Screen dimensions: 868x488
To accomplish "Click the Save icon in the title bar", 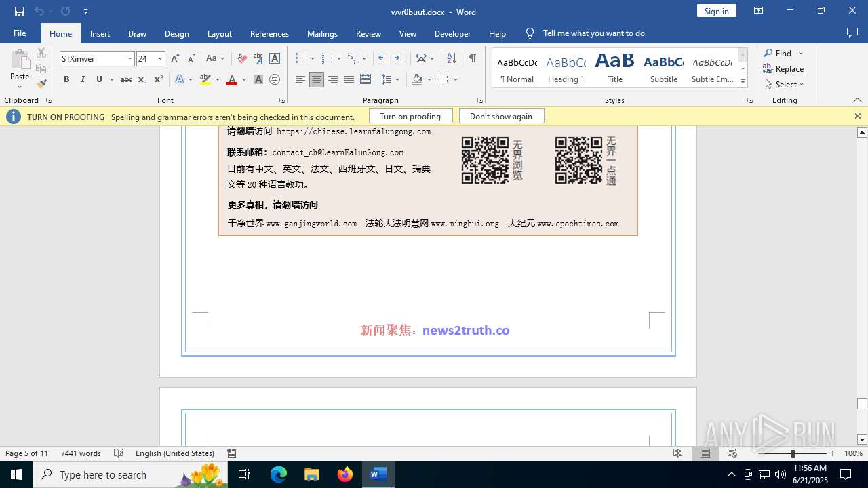I will point(20,12).
